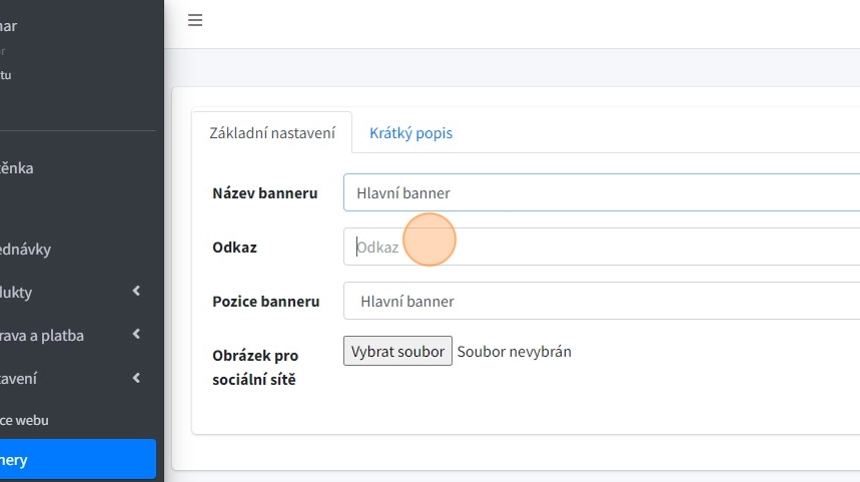Click the Název banneru label
860x482 pixels.
coord(265,193)
